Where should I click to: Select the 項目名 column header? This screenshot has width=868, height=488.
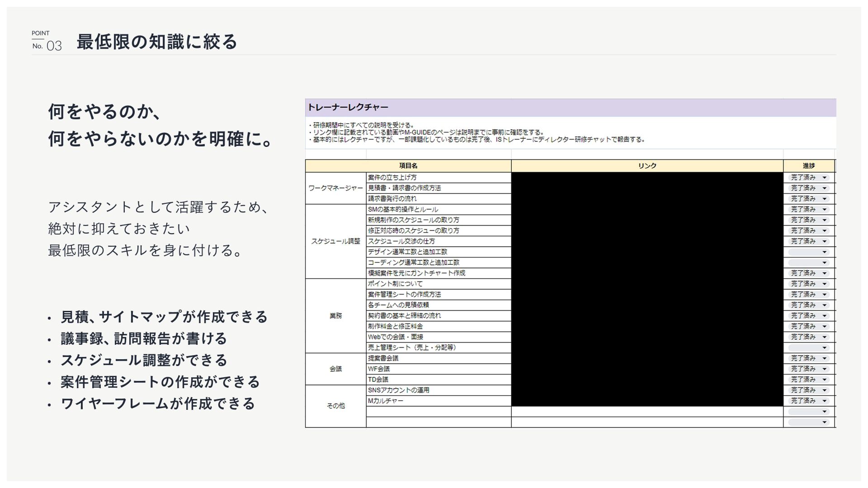click(408, 166)
